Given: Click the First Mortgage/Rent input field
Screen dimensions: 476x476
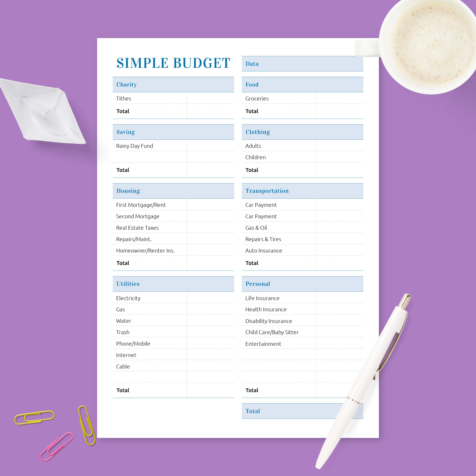Looking at the screenshot, I should (208, 204).
